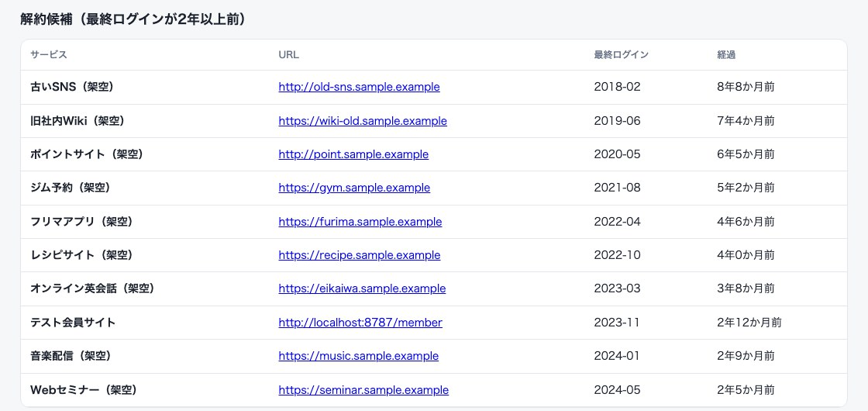Select the フリマアプリ（架空） service name
This screenshot has width=868, height=411.
(x=81, y=222)
